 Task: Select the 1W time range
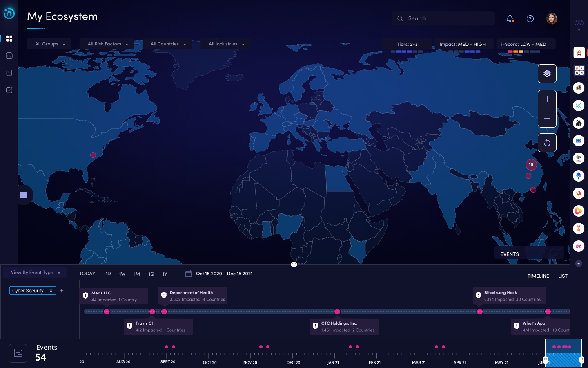122,274
